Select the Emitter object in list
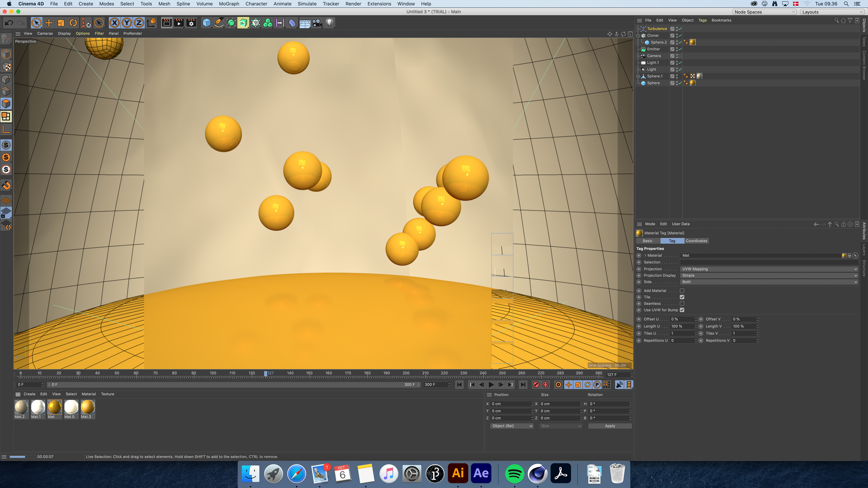This screenshot has height=488, width=868. 653,49
